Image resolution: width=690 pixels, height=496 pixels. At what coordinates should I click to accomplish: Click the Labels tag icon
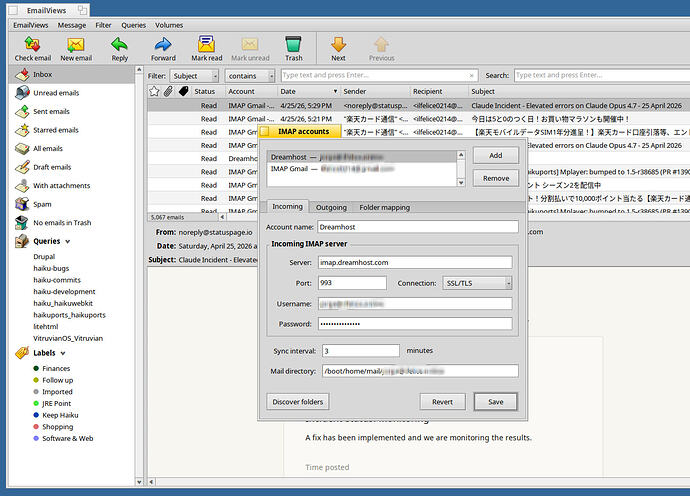[22, 353]
